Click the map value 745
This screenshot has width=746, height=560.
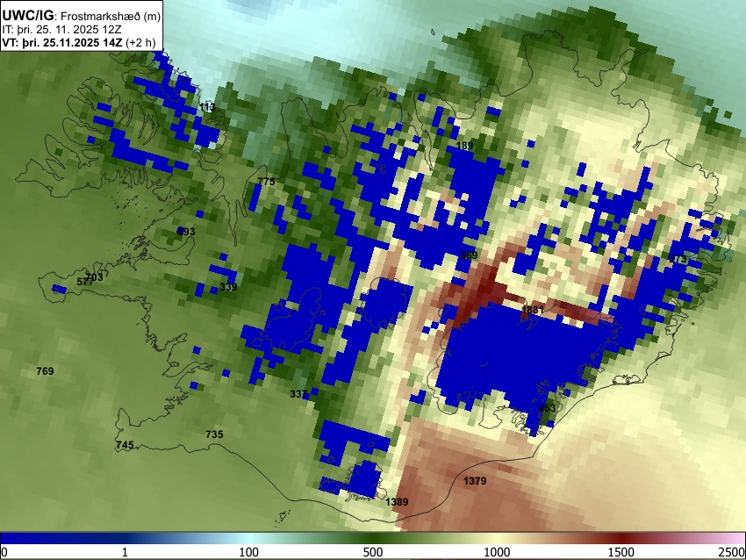tap(125, 445)
